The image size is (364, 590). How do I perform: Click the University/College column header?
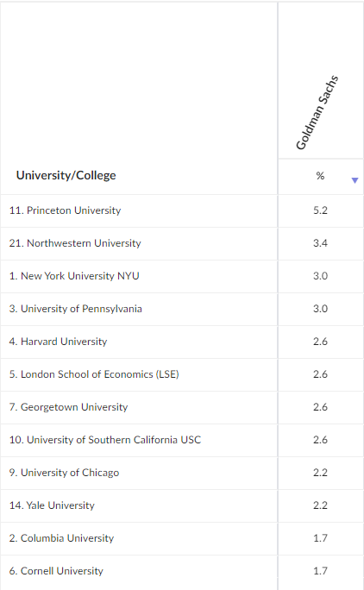coord(66,175)
